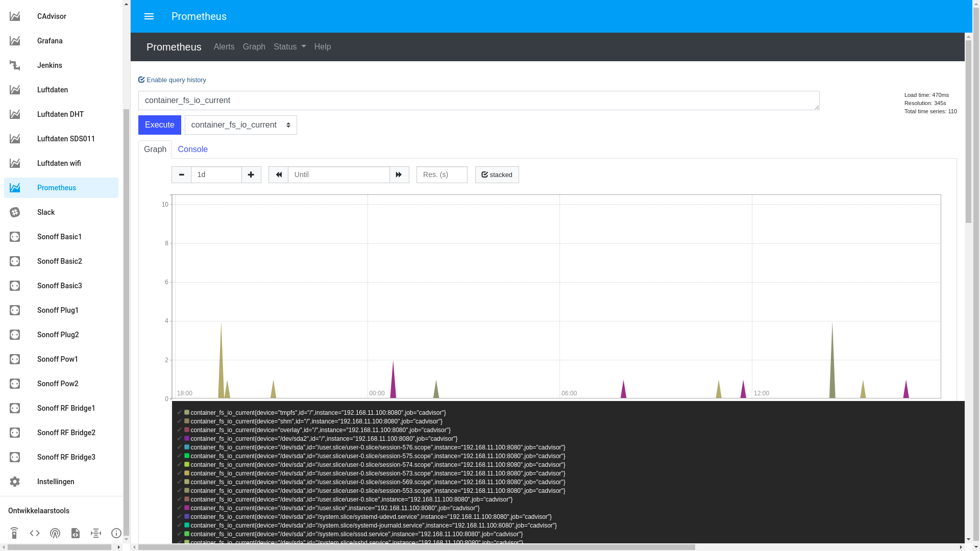
Task: Click the info circle developer tool icon
Action: pos(116,533)
